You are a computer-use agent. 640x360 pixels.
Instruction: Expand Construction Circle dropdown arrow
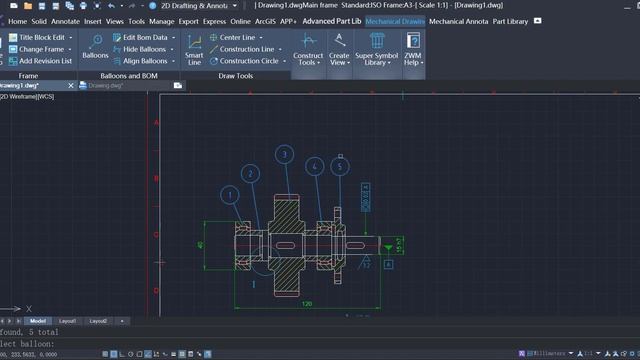(x=284, y=61)
